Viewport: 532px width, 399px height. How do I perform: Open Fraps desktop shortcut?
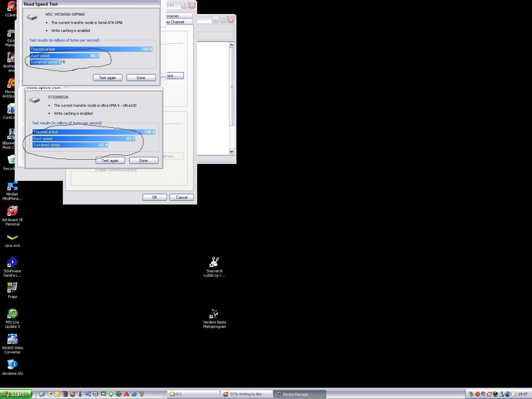coord(12,290)
